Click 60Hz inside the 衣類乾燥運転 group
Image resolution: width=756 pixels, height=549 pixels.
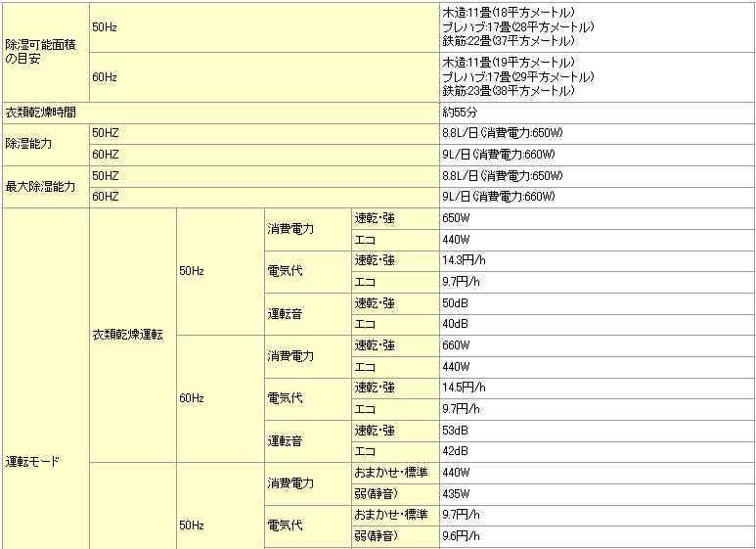point(220,398)
